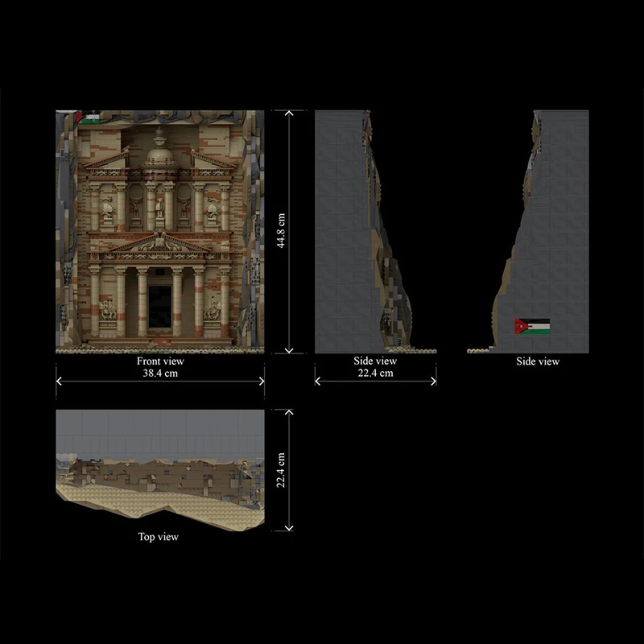This screenshot has width=644, height=644.
Task: Click the 'Front view' label
Action: point(160,361)
